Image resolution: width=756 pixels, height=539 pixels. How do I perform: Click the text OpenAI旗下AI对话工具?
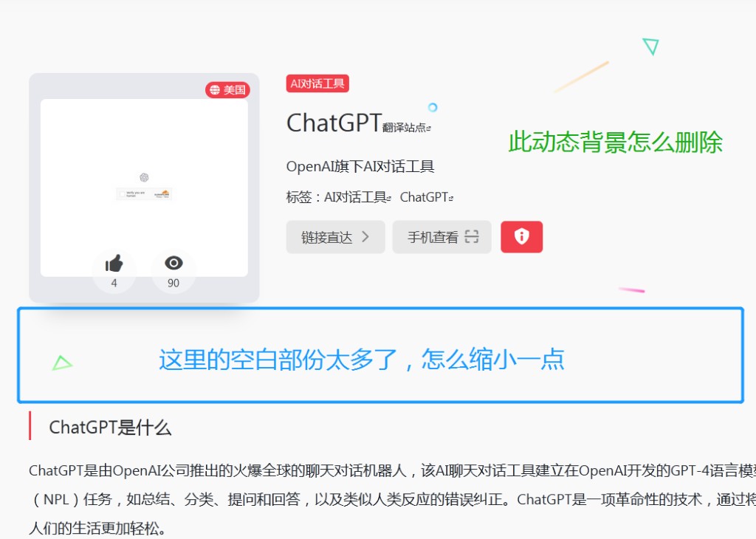360,166
